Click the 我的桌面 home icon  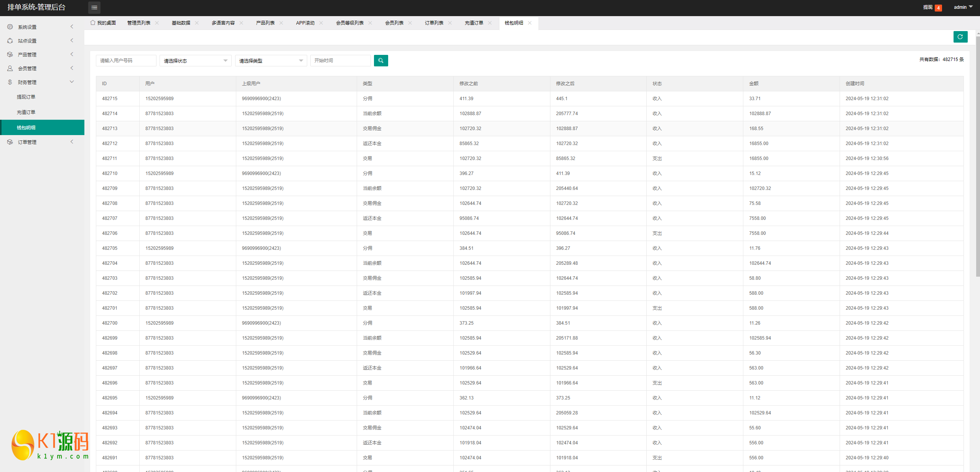[x=92, y=23]
